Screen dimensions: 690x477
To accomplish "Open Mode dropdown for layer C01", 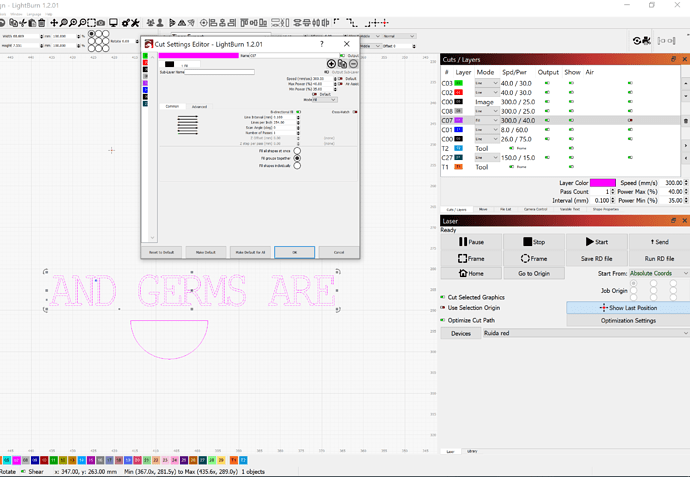I will point(487,130).
